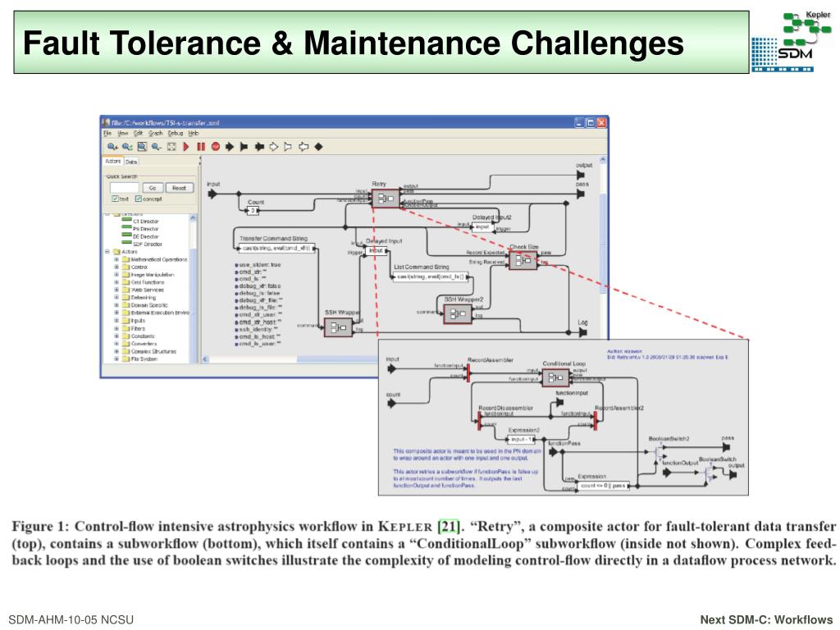Expand the Converters folder

tap(116, 344)
